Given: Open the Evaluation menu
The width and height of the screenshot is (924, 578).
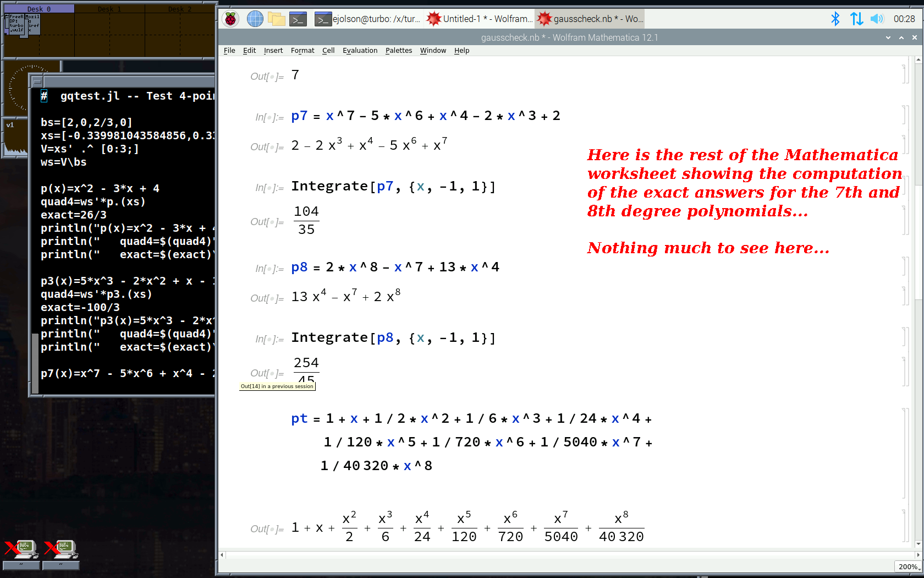Looking at the screenshot, I should 360,51.
